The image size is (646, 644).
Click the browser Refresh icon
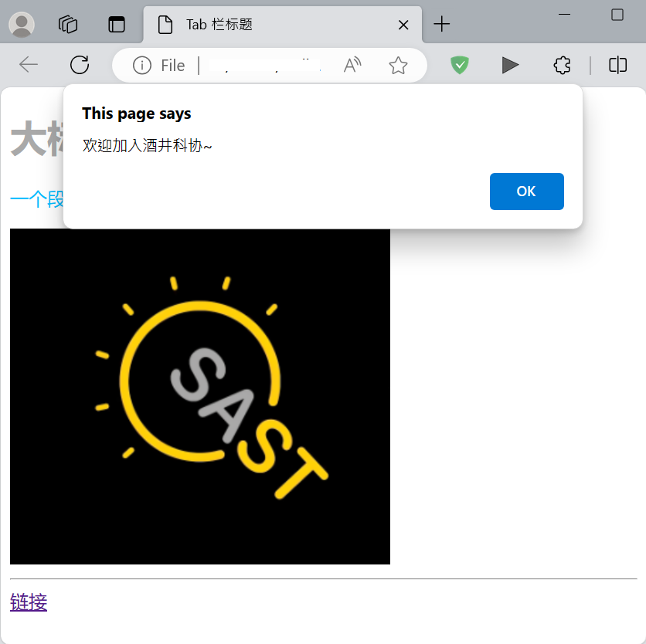tap(80, 65)
